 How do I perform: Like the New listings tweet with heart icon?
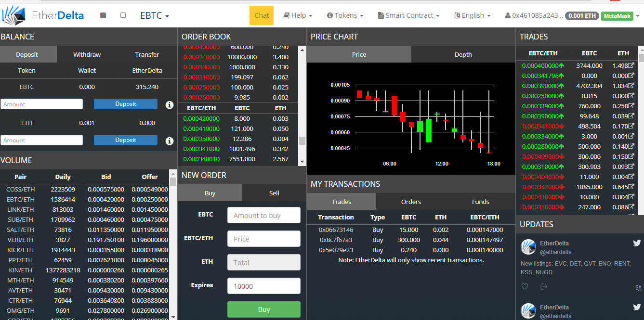pos(525,286)
